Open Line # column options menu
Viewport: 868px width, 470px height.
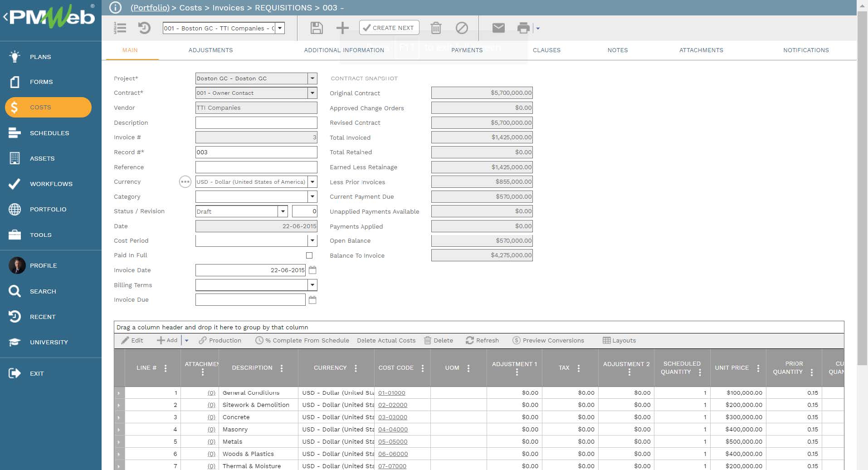coord(166,368)
